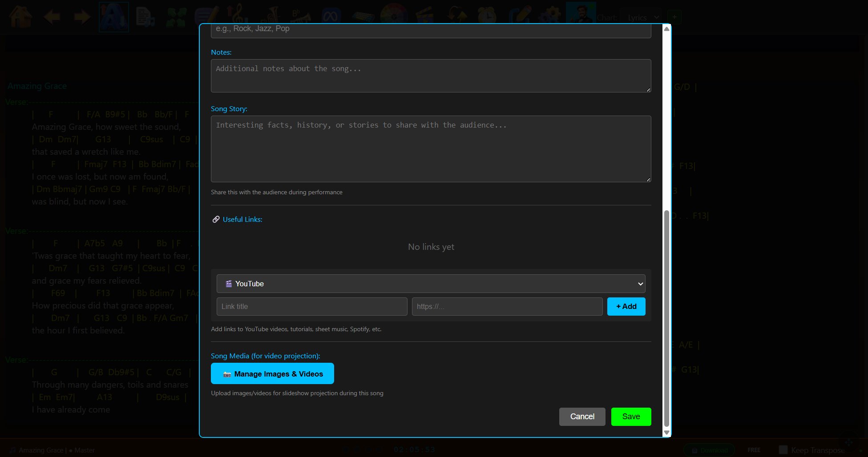Open the document copy tool icon
This screenshot has width=868, height=457.
click(145, 17)
